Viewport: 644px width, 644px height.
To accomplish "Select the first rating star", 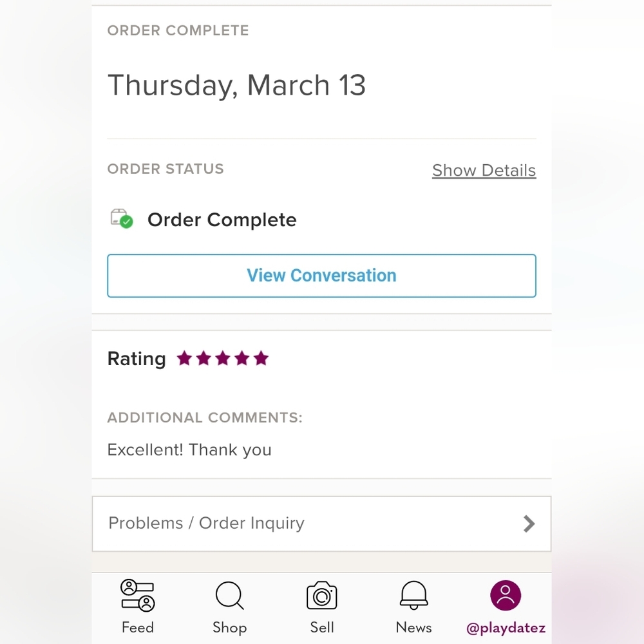I will 184,358.
